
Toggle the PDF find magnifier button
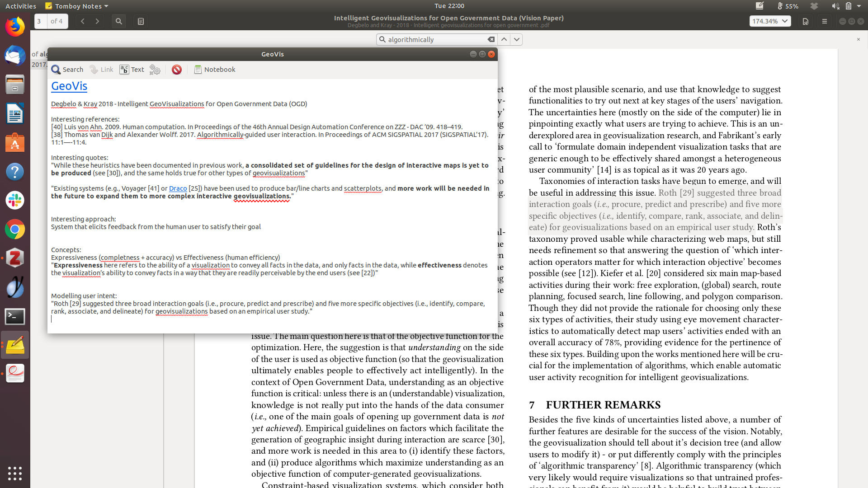click(x=119, y=21)
